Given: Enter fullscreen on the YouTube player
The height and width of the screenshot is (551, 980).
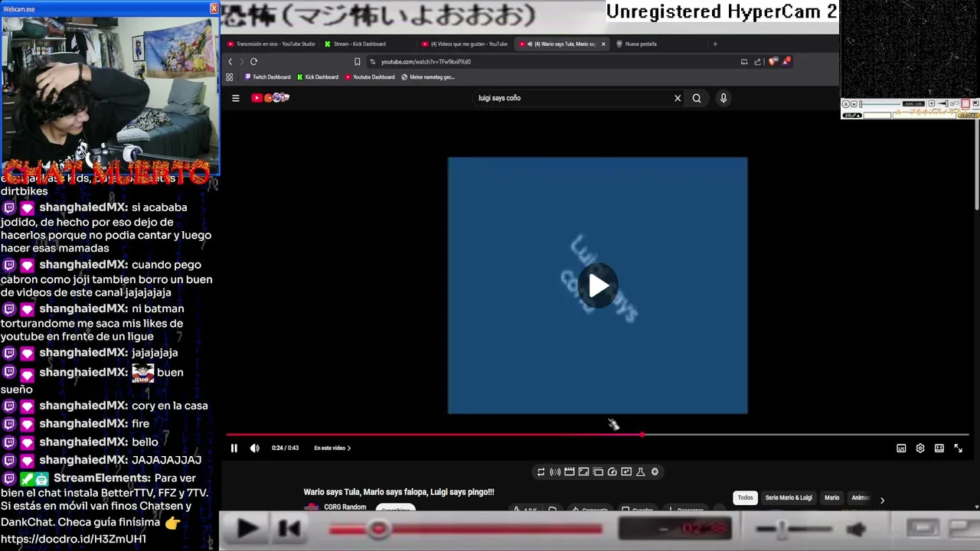Looking at the screenshot, I should [958, 448].
